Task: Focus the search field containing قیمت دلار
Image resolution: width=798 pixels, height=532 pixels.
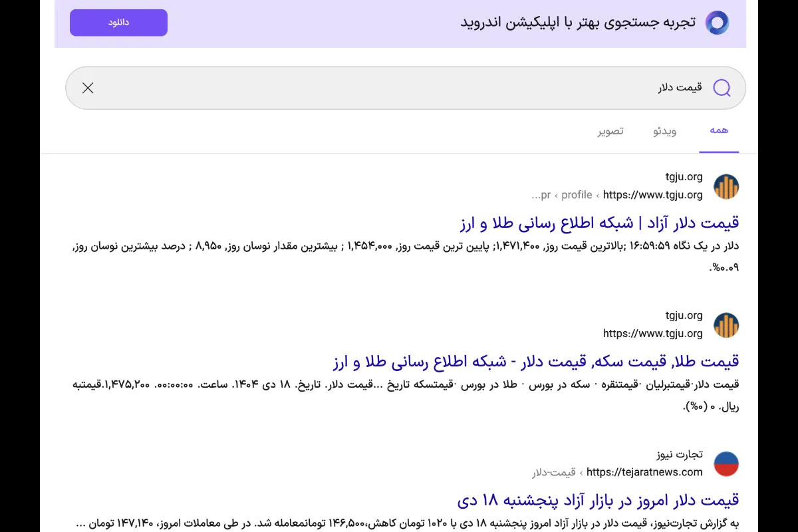Action: (x=399, y=88)
